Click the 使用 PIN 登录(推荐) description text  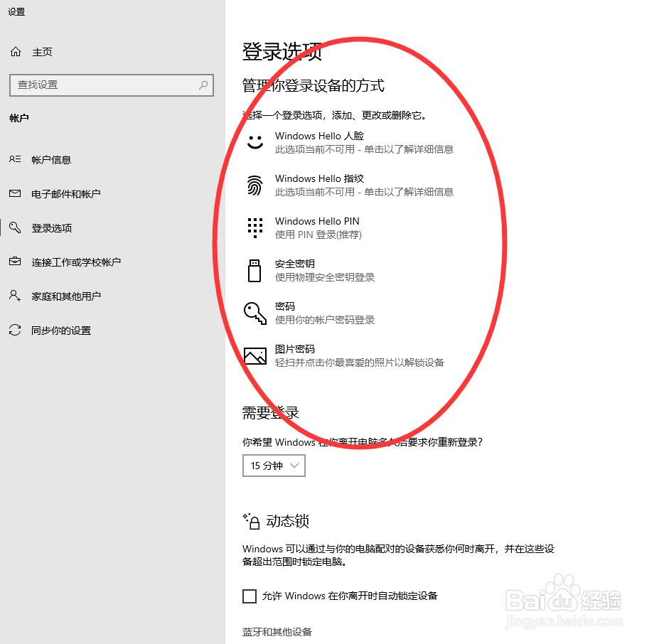tap(318, 235)
